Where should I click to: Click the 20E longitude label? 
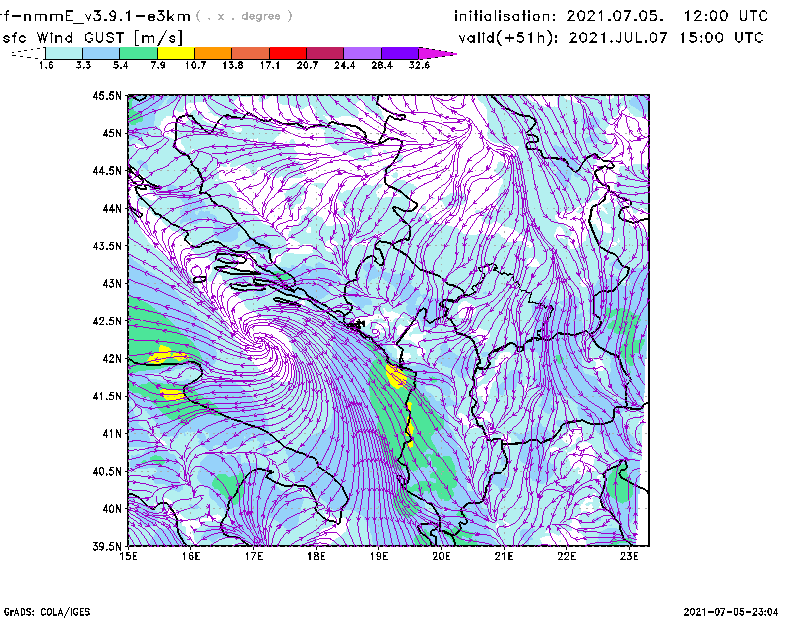(441, 556)
